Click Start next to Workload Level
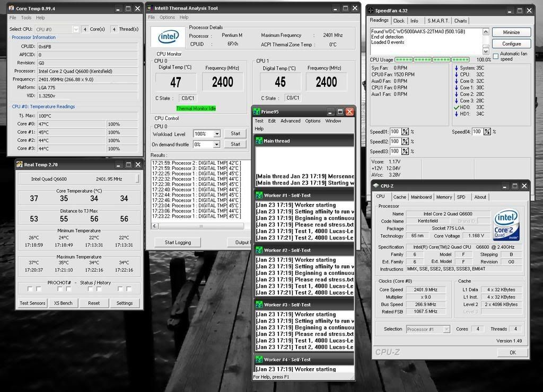The image size is (543, 392). (x=235, y=133)
